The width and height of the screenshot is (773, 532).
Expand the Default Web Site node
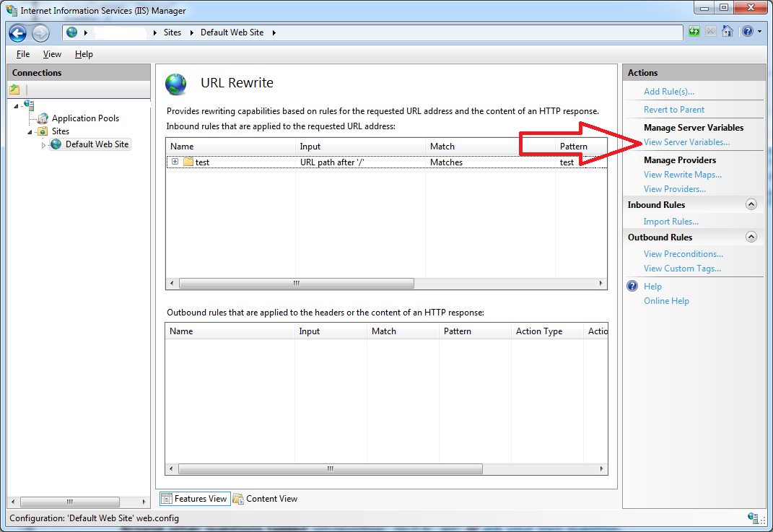point(43,144)
